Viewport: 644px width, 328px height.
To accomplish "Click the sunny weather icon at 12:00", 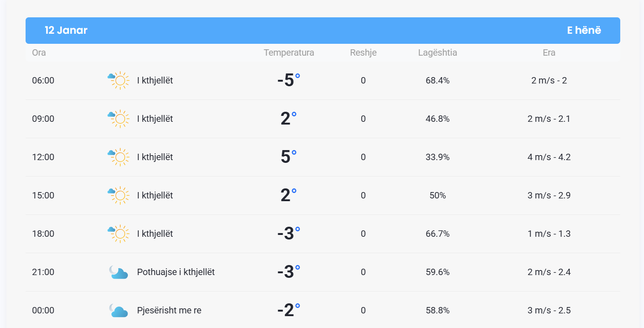I will click(x=118, y=157).
